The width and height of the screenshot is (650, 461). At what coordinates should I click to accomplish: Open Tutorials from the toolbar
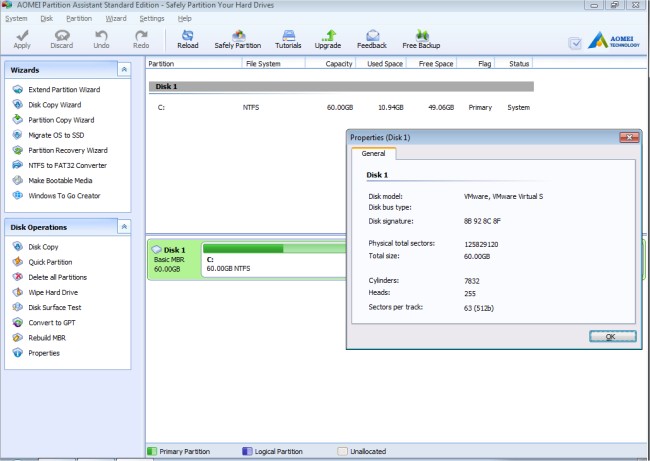(x=288, y=39)
